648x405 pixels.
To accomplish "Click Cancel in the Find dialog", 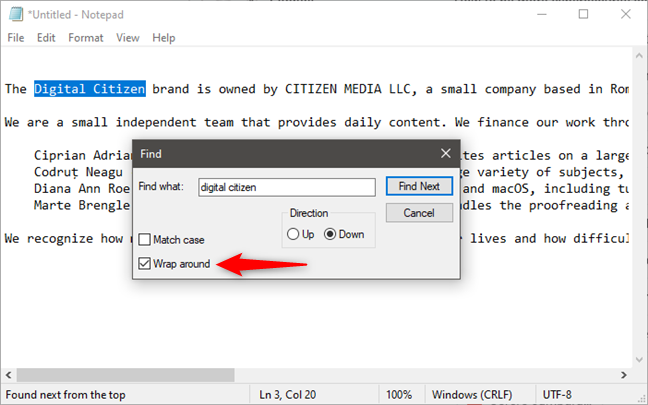I will pos(419,213).
